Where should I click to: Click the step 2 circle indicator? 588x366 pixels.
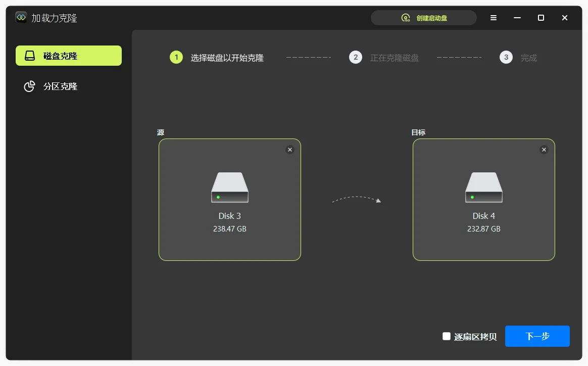point(356,57)
